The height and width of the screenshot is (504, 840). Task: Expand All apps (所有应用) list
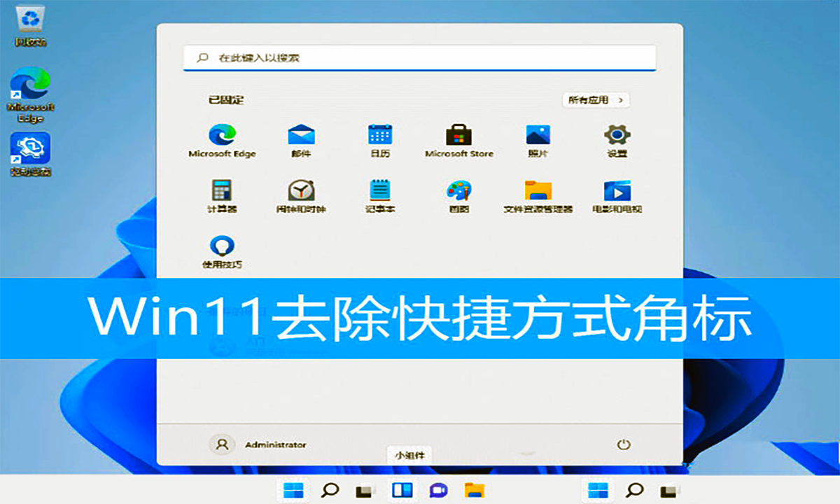pyautogui.click(x=596, y=100)
